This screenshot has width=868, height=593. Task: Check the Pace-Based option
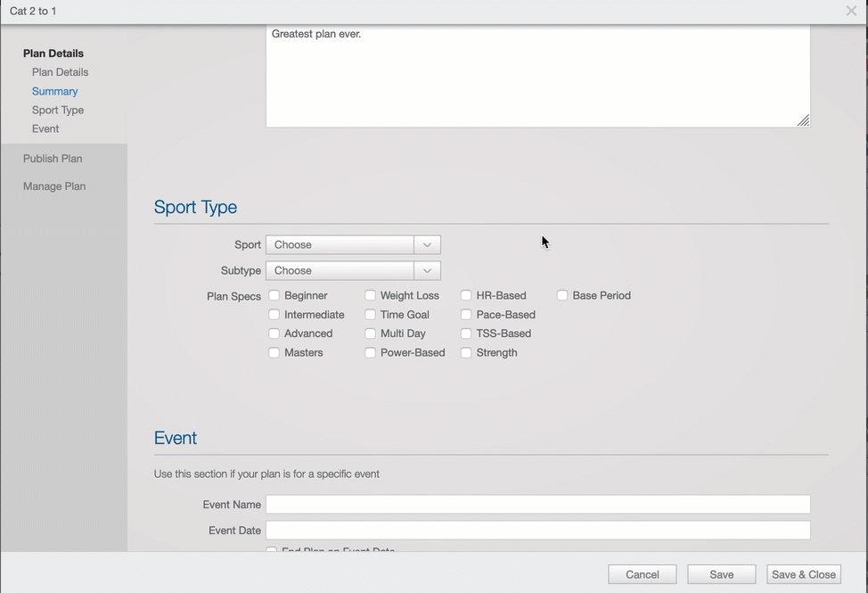coord(466,315)
